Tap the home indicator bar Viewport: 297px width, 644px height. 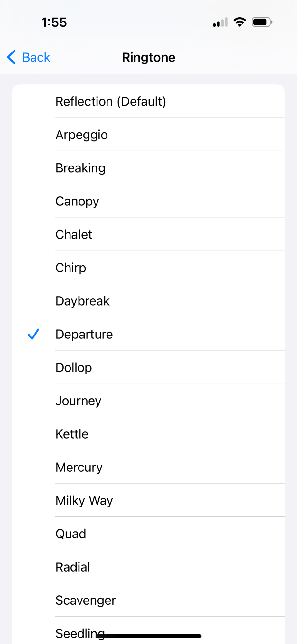tap(149, 636)
